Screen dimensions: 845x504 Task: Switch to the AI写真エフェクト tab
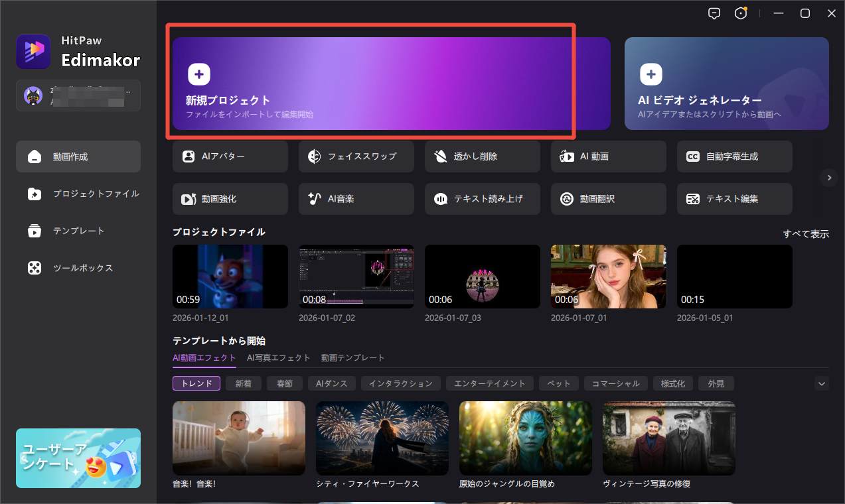(278, 357)
